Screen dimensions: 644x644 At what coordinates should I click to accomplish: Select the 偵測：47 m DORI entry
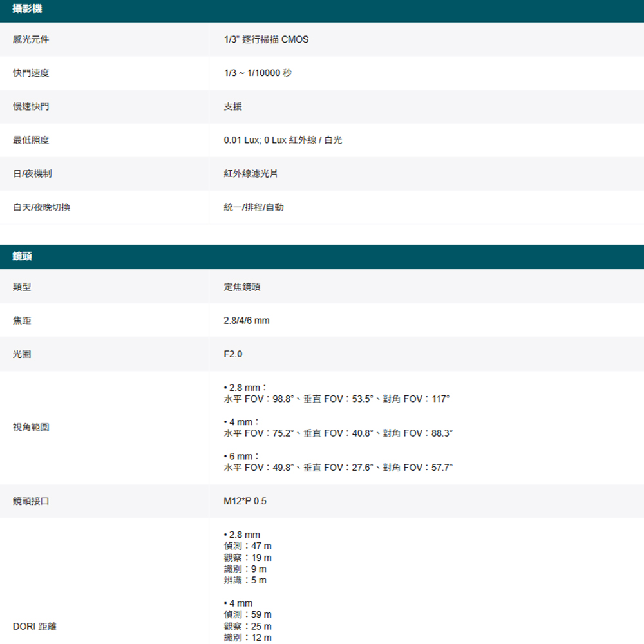[247, 546]
